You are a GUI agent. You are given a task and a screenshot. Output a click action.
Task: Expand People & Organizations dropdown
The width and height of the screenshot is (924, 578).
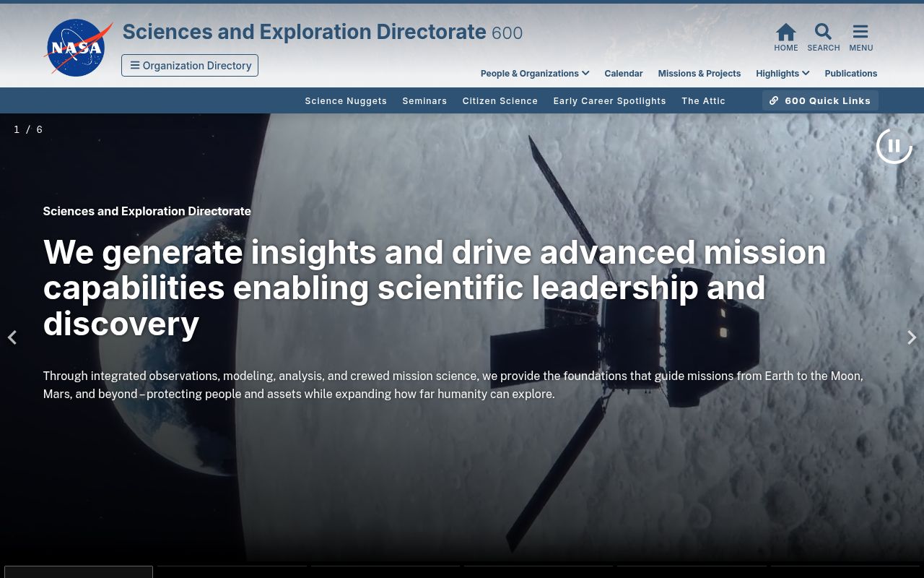pyautogui.click(x=535, y=73)
